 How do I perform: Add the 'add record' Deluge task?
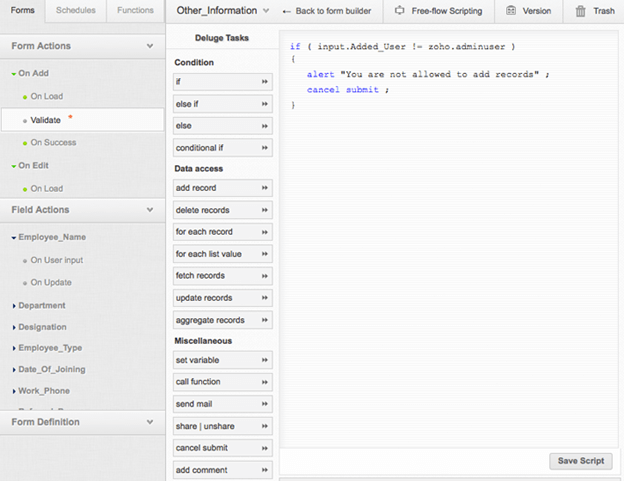click(222, 188)
